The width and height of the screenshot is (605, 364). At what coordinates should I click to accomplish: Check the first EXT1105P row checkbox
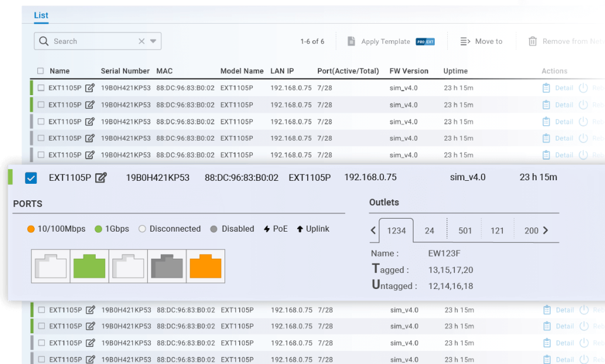[41, 88]
